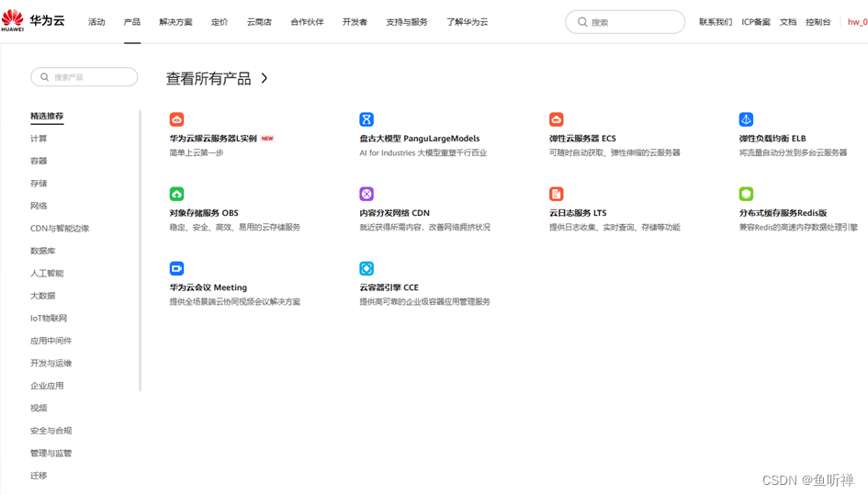The image size is (868, 495).
Task: Click the 盘古大模型 PanguLargeModels title
Action: pos(420,139)
